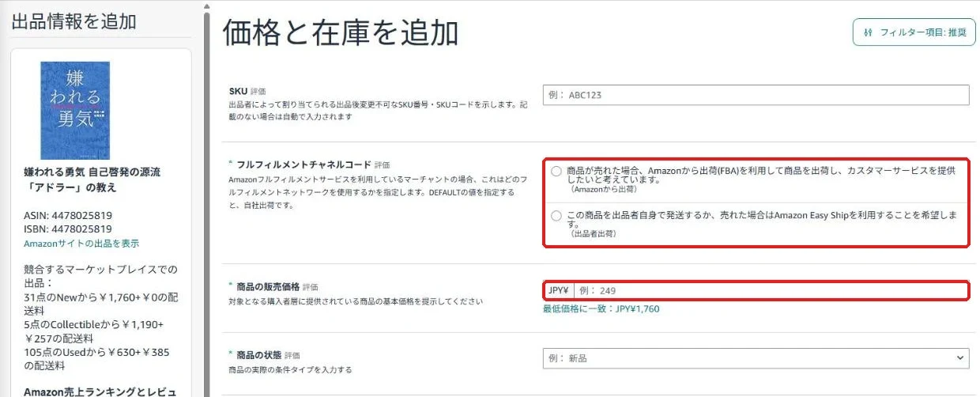Focus the 商品の販売価格 price field
Screen dimensions: 980x397
(756, 290)
